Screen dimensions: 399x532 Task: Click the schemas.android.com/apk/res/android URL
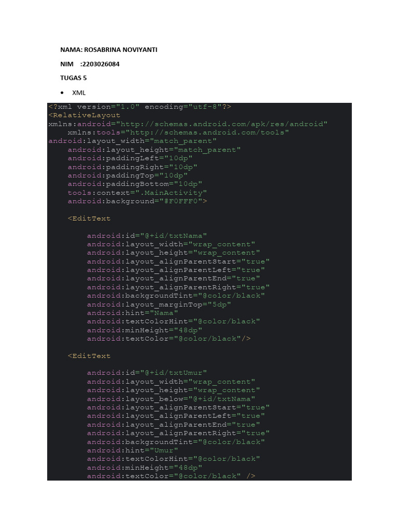point(223,124)
